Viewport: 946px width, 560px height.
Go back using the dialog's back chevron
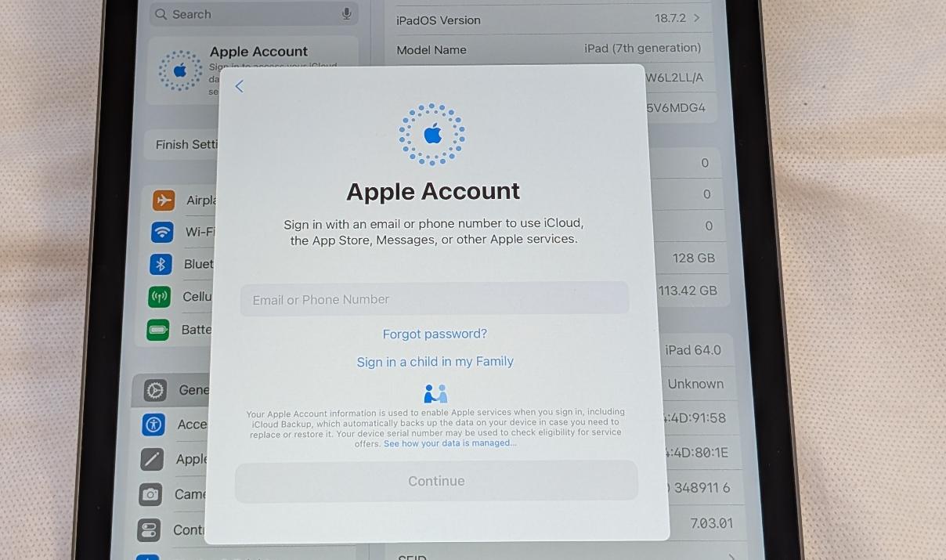click(x=240, y=86)
